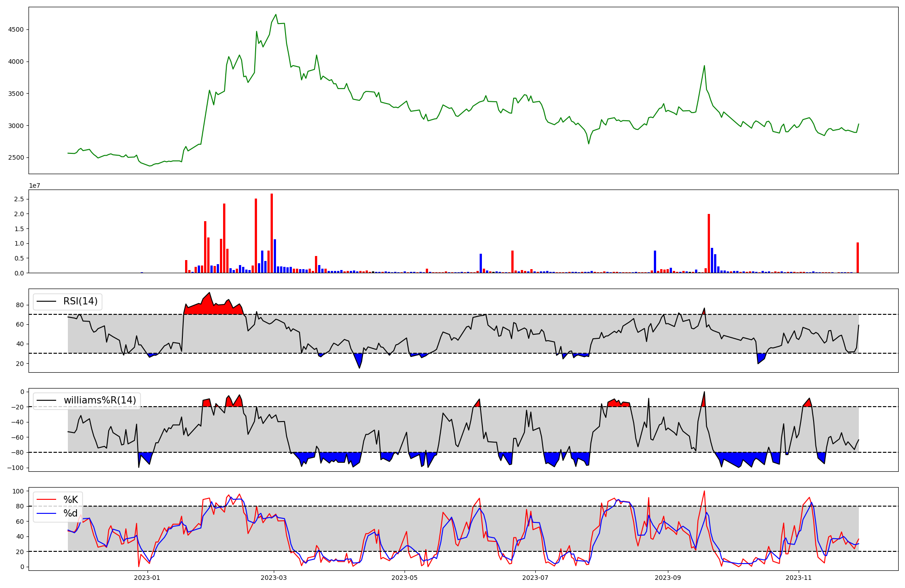Click the 2023-05 date axis label
Screen dimensions: 905x588
(405, 578)
